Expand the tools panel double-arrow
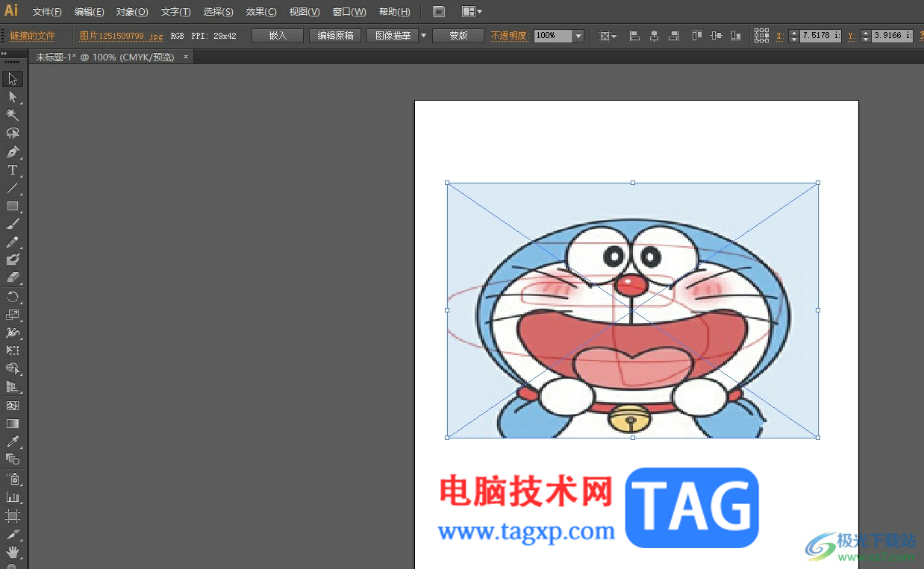 [x=6, y=55]
